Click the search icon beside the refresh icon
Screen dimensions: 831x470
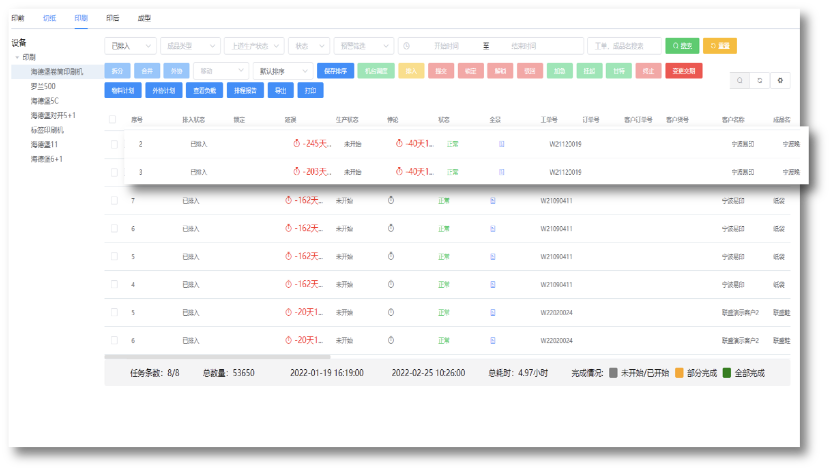click(x=739, y=81)
